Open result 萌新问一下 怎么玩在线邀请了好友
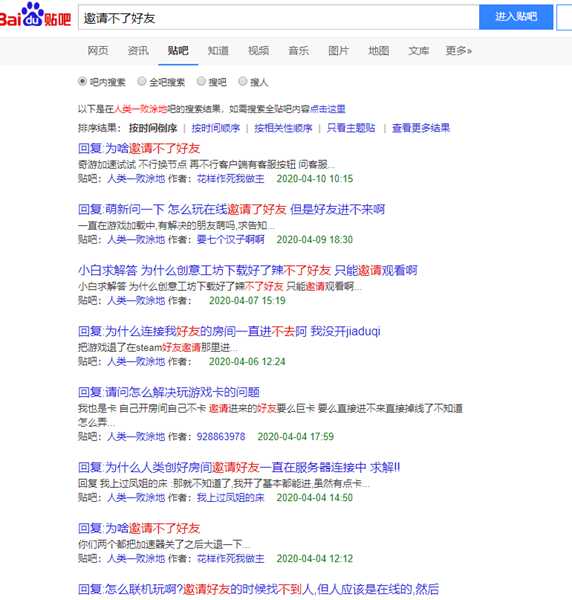Image resolution: width=572 pixels, height=600 pixels. click(x=231, y=209)
